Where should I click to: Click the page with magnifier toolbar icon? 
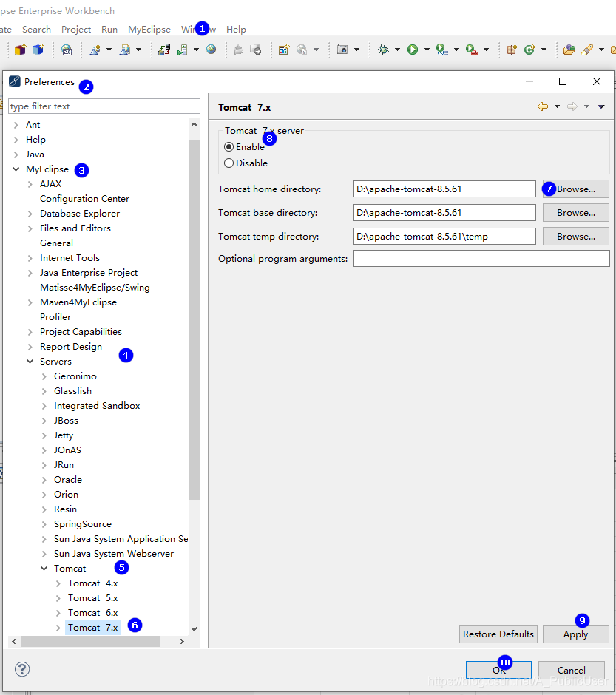(125, 50)
